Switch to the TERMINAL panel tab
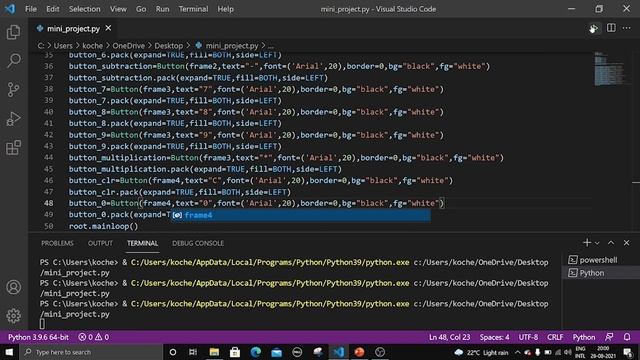Image resolution: width=640 pixels, height=360 pixels. 142,243
